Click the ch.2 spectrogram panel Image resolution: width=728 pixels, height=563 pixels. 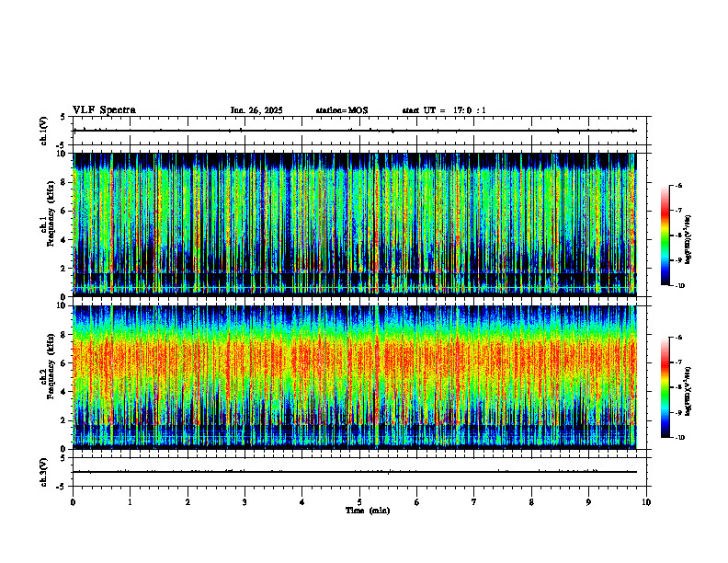(355, 377)
